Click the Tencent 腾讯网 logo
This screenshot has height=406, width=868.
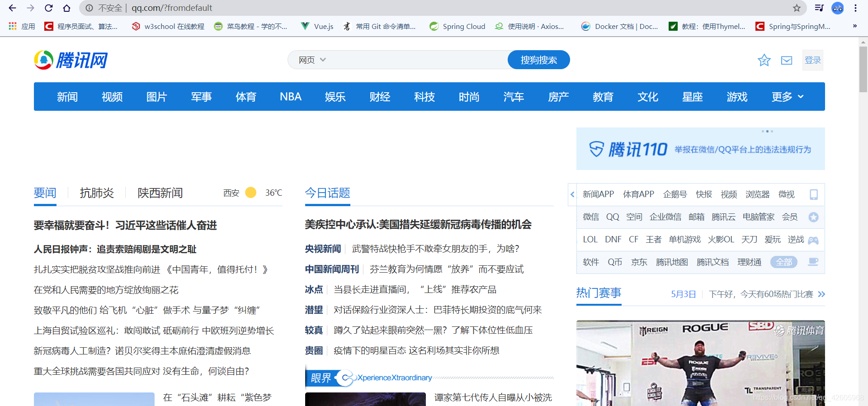(71, 60)
